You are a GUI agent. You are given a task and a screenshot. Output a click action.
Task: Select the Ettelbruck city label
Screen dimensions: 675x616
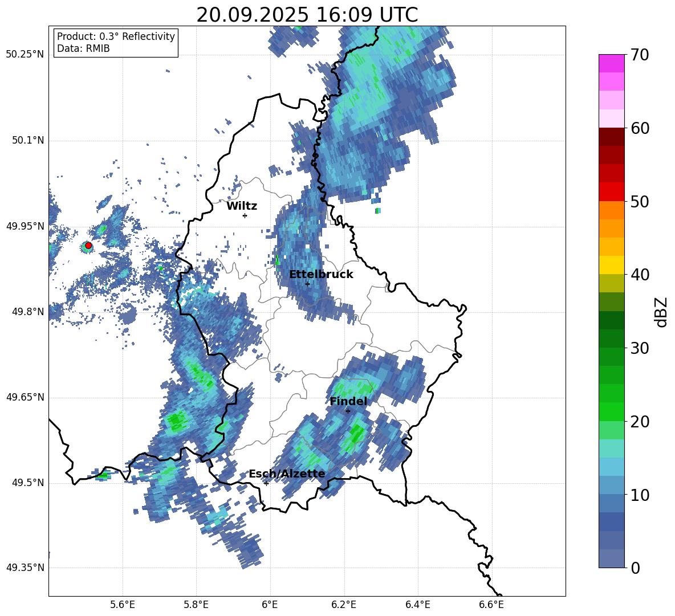[321, 275]
